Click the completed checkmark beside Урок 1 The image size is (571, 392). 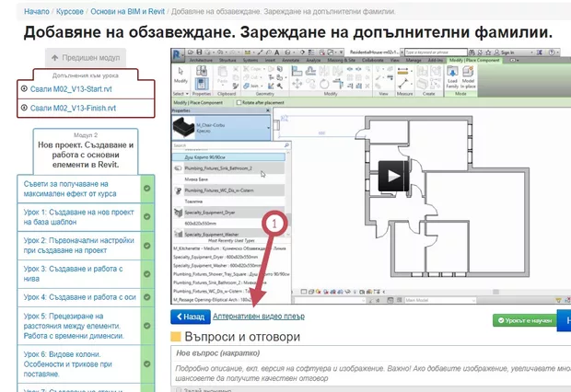[x=147, y=216]
